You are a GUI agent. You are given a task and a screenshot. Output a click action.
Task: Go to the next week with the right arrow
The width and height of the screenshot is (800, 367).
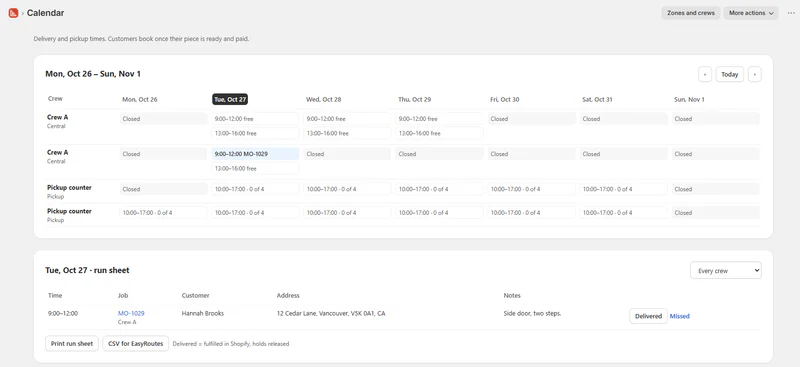coord(755,74)
